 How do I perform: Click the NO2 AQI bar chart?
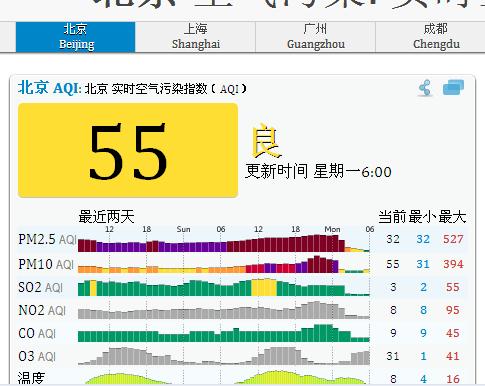coord(224,310)
